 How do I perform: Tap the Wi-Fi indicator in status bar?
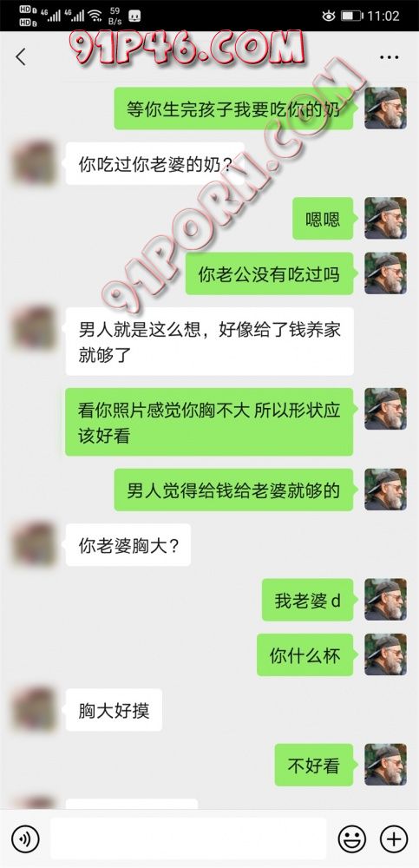95,16
